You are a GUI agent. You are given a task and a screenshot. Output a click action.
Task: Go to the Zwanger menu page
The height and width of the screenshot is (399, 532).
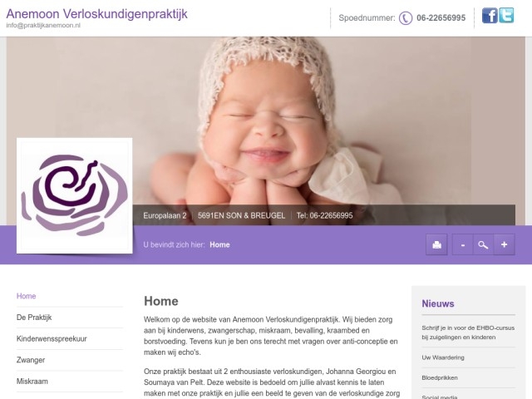tap(31, 360)
